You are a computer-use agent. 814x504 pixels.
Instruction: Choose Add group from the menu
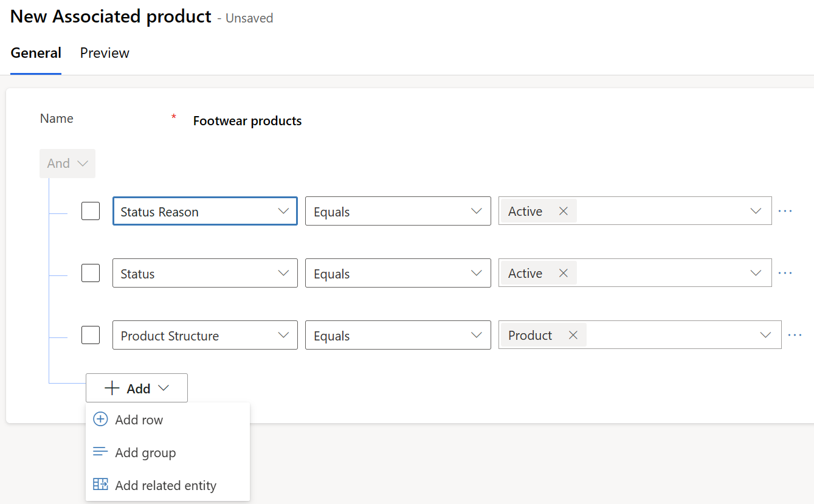[x=168, y=452]
